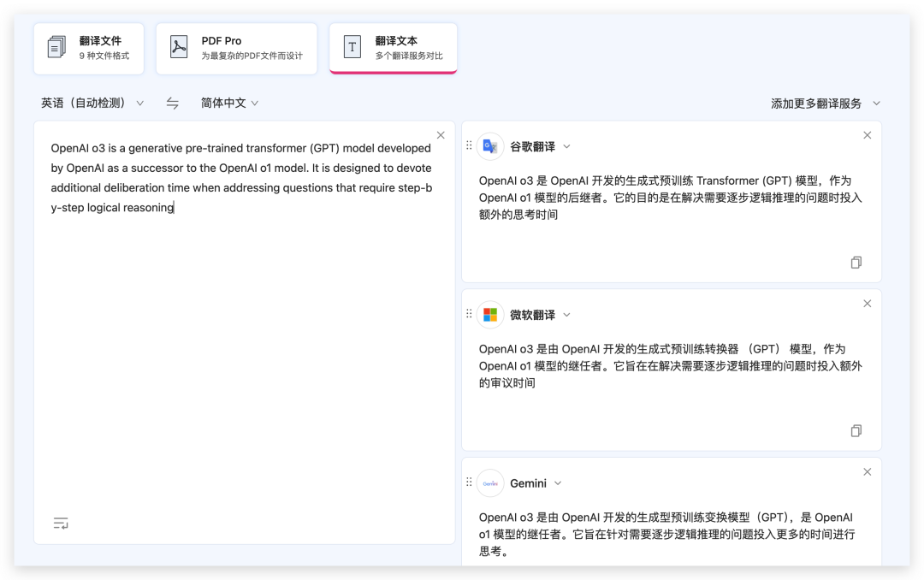This screenshot has width=924, height=580.
Task: Copy the Microsoft translation result
Action: [856, 431]
